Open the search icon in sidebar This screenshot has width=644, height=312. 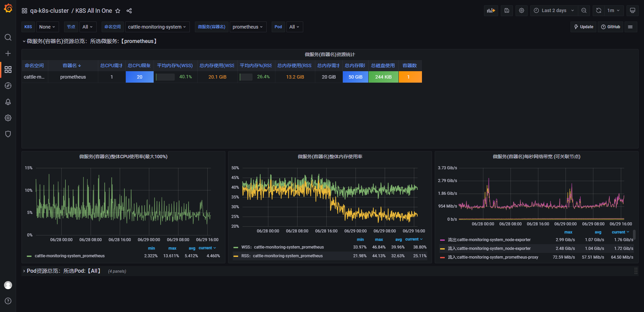pos(8,37)
